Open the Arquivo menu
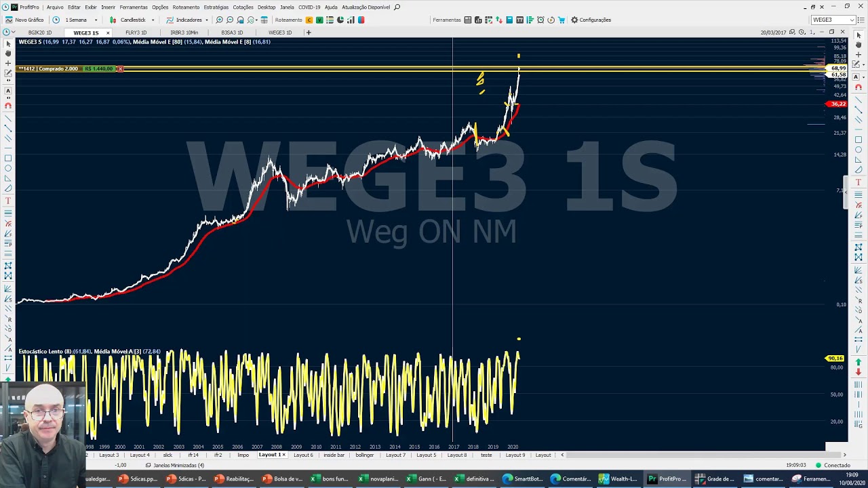This screenshot has height=488, width=868. point(55,7)
